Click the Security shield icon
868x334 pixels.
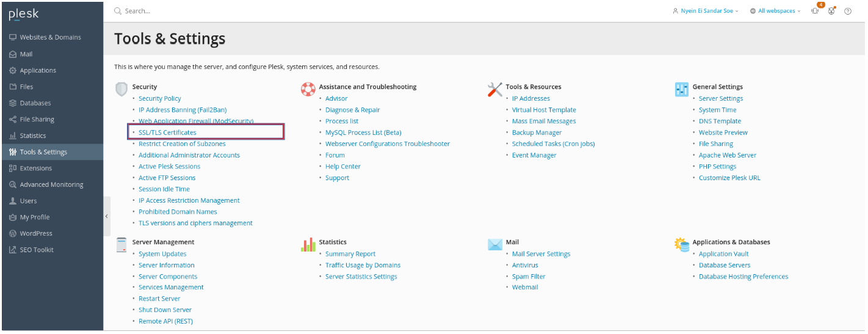click(121, 89)
